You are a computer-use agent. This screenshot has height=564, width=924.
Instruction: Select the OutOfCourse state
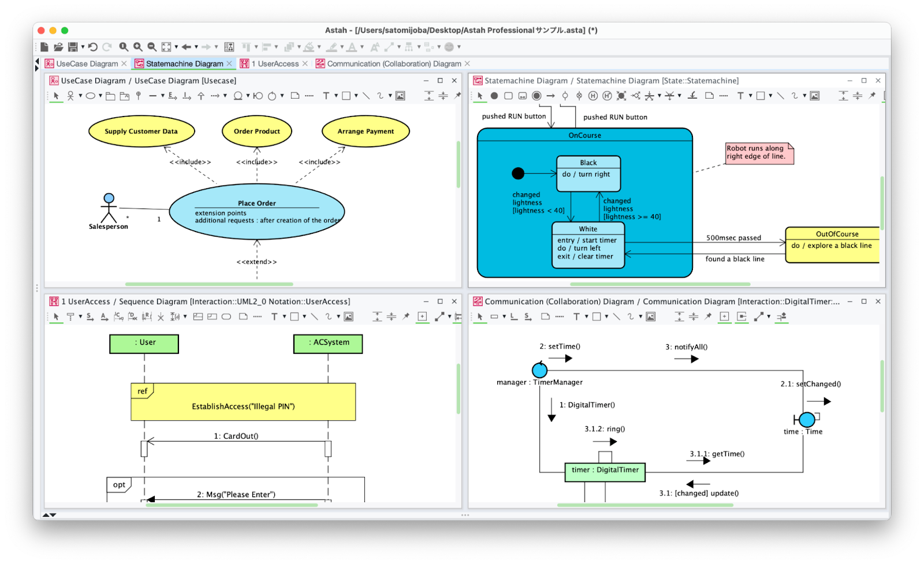pos(832,245)
